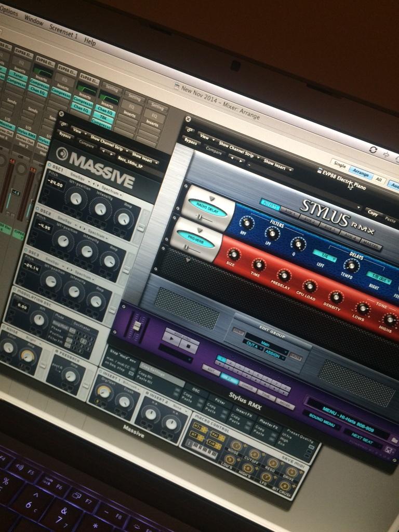Click the refresh sync icon in mixer window
399x532 pixels.
[x=373, y=150]
